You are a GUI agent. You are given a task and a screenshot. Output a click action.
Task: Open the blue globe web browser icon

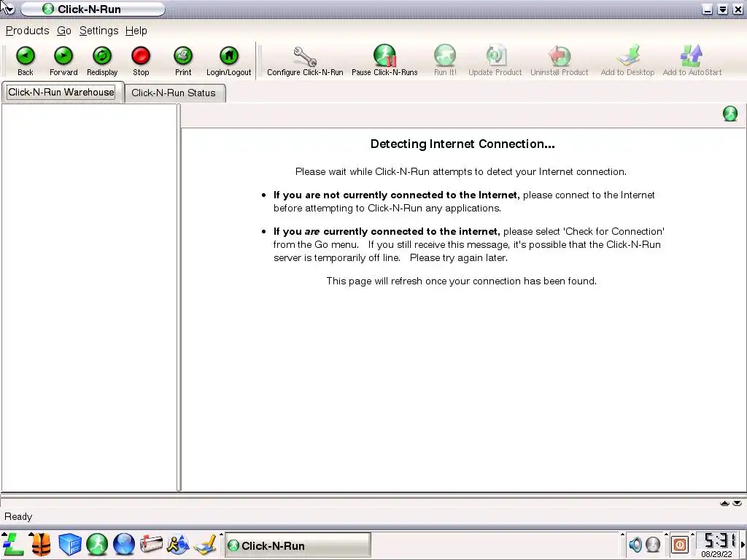[x=124, y=544]
